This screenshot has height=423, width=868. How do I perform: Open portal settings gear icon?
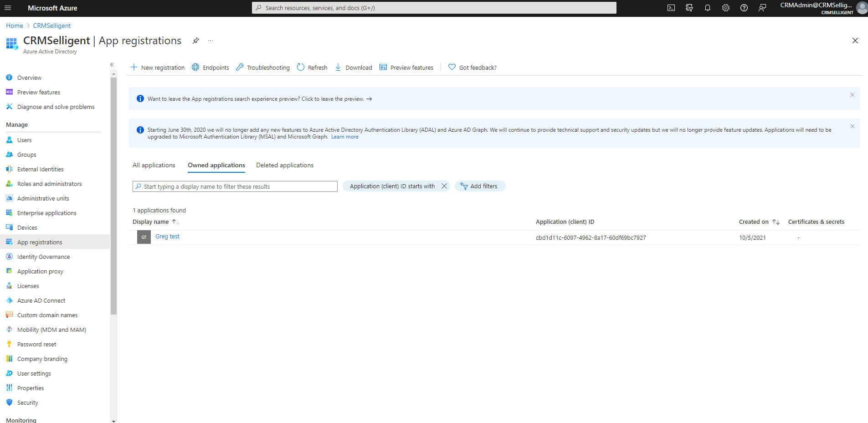(x=726, y=8)
